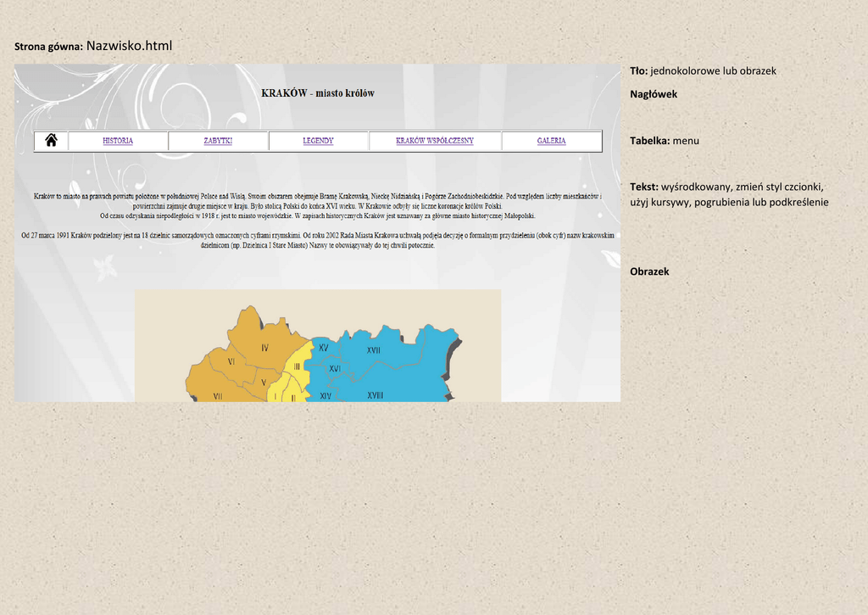This screenshot has width=868, height=615.
Task: Click the 'Tabelka: menu' annotation label
Action: tap(664, 141)
